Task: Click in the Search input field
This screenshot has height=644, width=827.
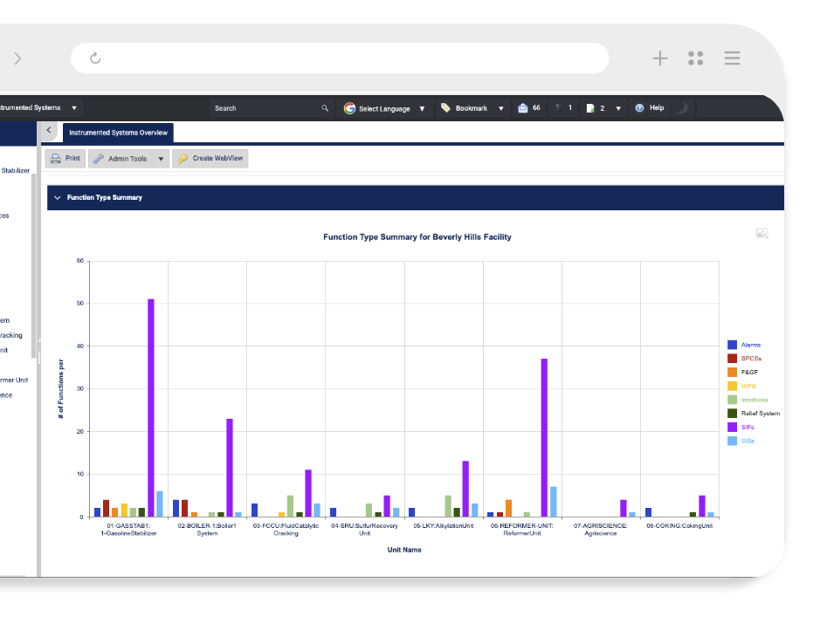Action: (x=262, y=108)
